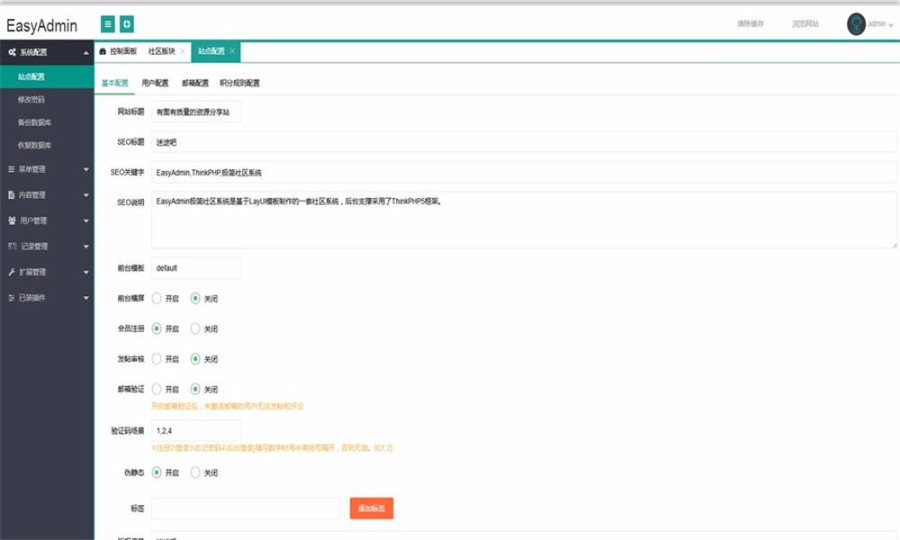This screenshot has width=900, height=540.
Task: Select the 积分规则配置 settings tab
Action: coord(240,83)
